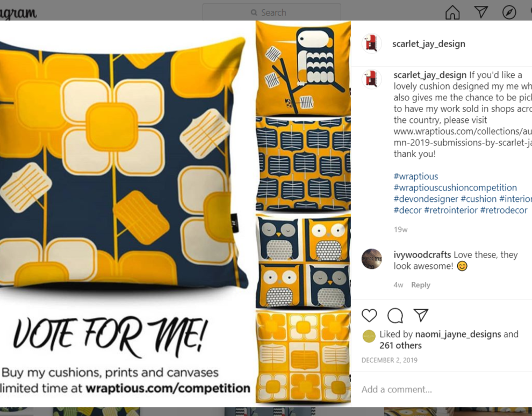The width and height of the screenshot is (532, 416).
Task: Click the Instagram logo in header
Action: click(18, 13)
